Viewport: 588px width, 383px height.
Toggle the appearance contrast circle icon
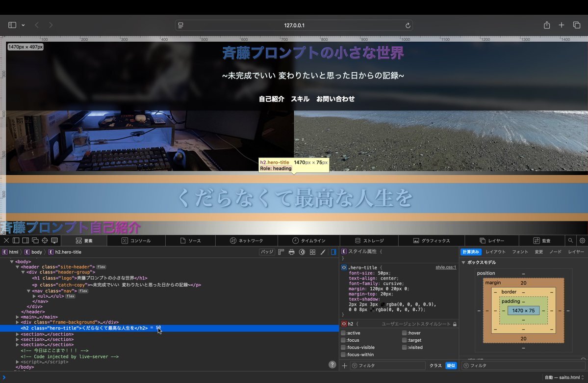coord(302,252)
